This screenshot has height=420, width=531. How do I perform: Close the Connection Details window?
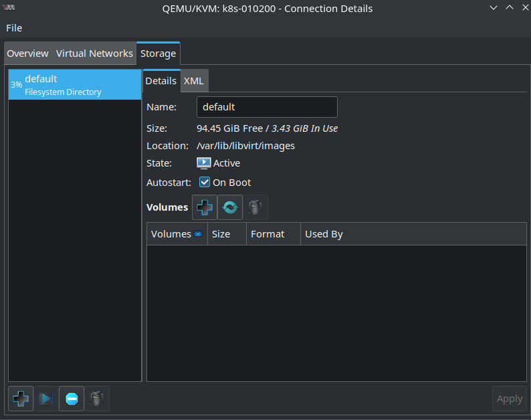click(x=525, y=8)
